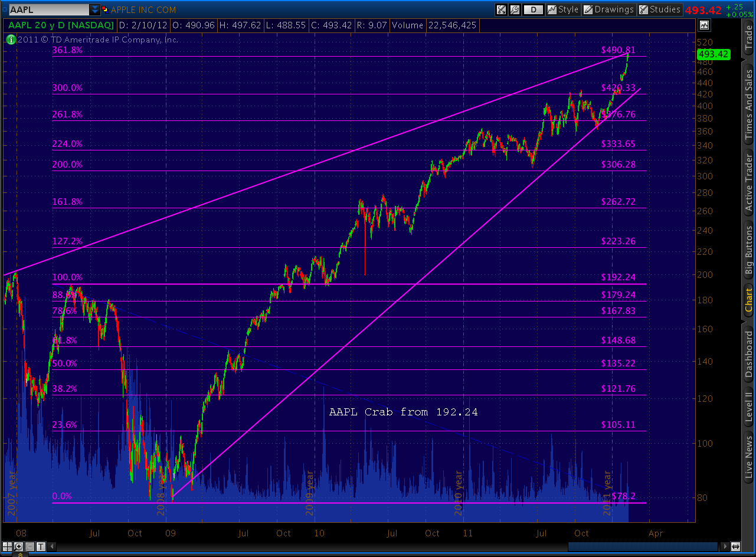Click the 38.2% Fibonacci level label

coord(65,389)
